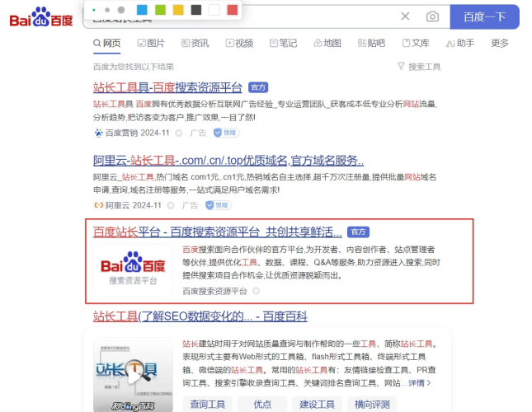Click the 百度营销 source icon
The height and width of the screenshot is (412, 532).
[98, 133]
